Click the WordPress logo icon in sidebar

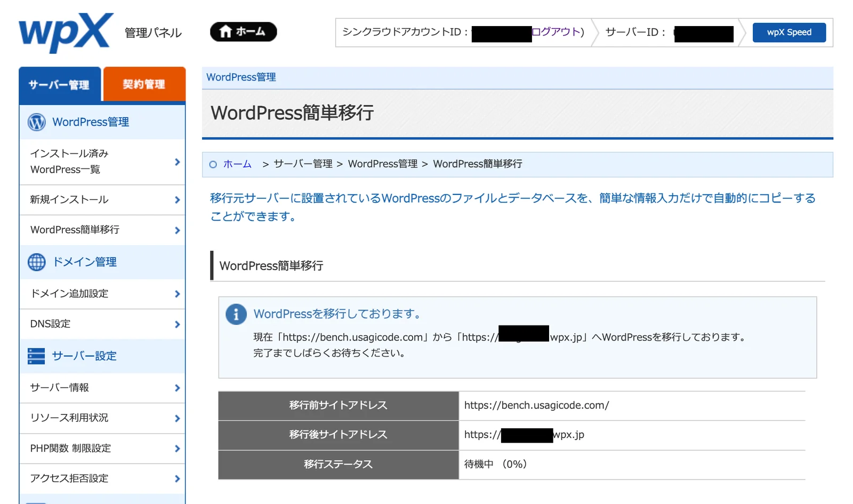37,122
